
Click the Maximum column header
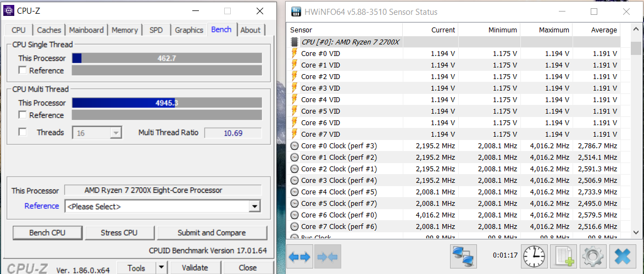click(547, 30)
